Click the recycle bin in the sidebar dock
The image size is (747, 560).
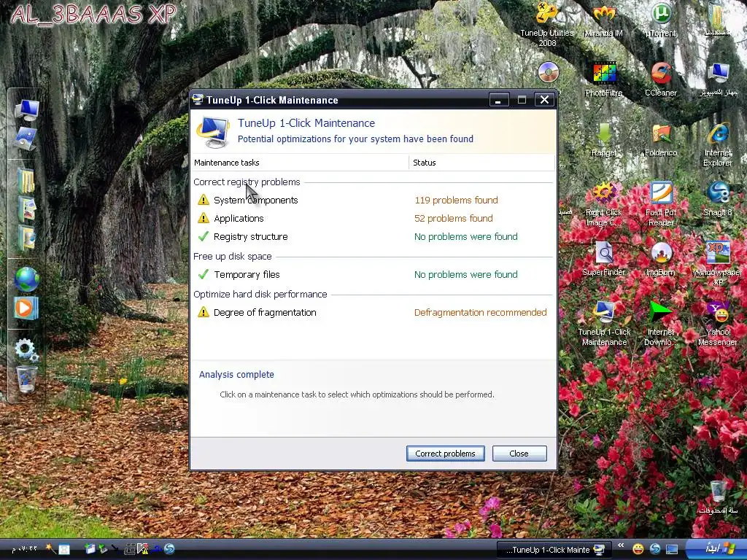point(26,379)
